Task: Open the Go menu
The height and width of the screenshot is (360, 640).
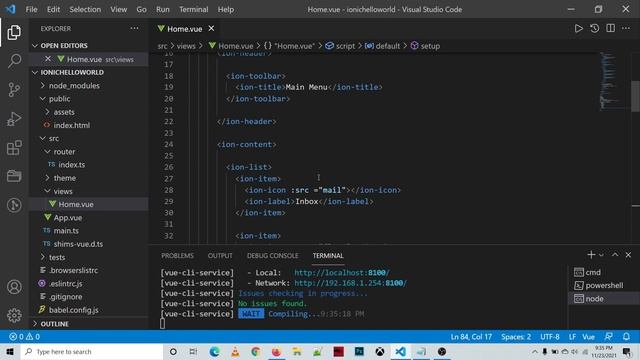Action: tap(141, 9)
